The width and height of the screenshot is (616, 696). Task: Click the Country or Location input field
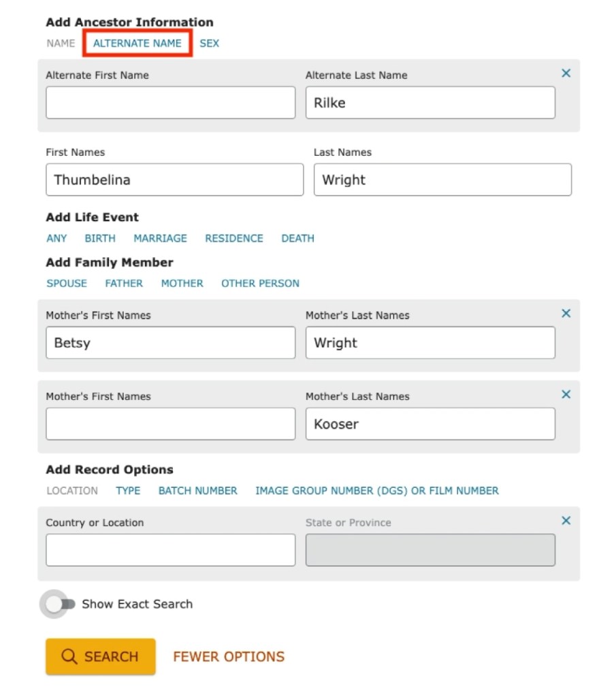(170, 550)
